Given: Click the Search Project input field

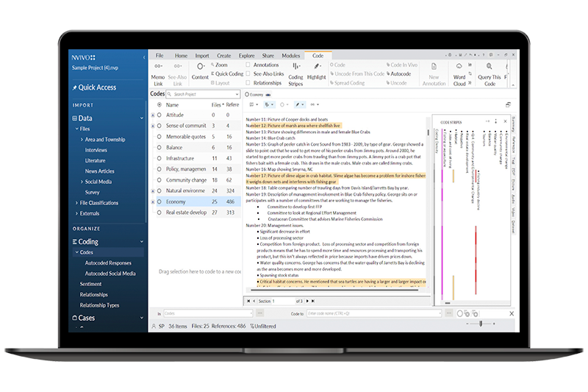Looking at the screenshot, I should pos(204,94).
